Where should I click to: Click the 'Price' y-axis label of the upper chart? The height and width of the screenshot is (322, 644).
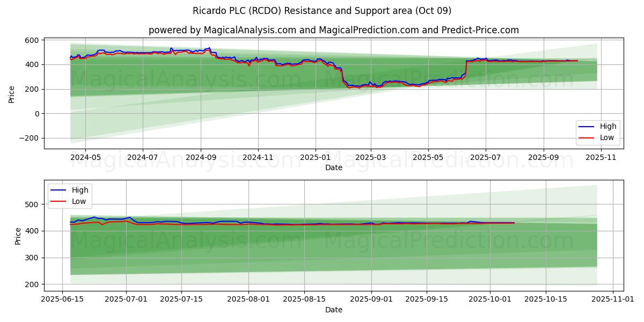pos(12,93)
